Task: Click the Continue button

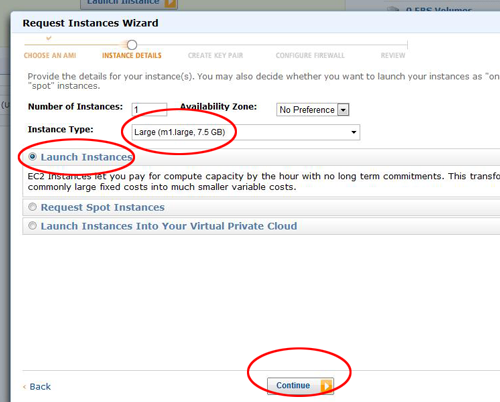Action: pos(300,386)
